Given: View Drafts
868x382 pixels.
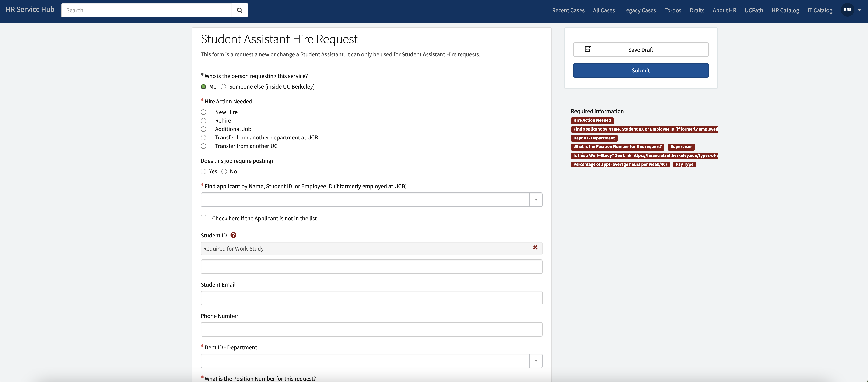Looking at the screenshot, I should point(697,10).
